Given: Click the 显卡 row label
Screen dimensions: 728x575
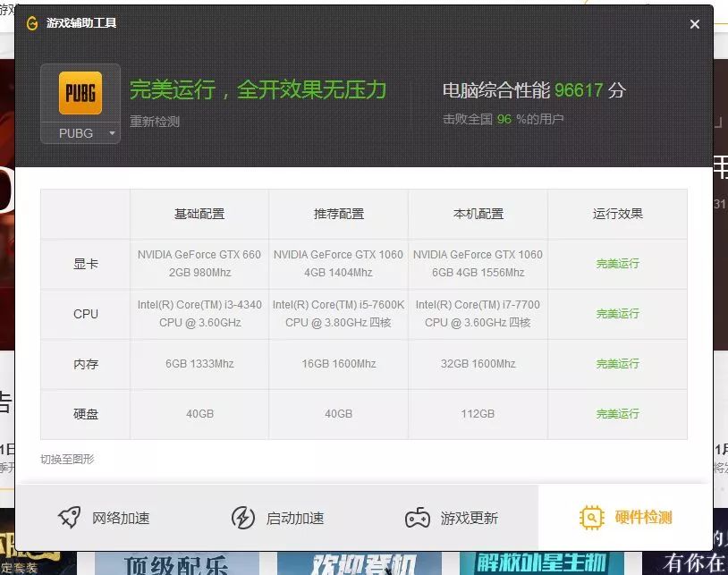Looking at the screenshot, I should point(86,264).
